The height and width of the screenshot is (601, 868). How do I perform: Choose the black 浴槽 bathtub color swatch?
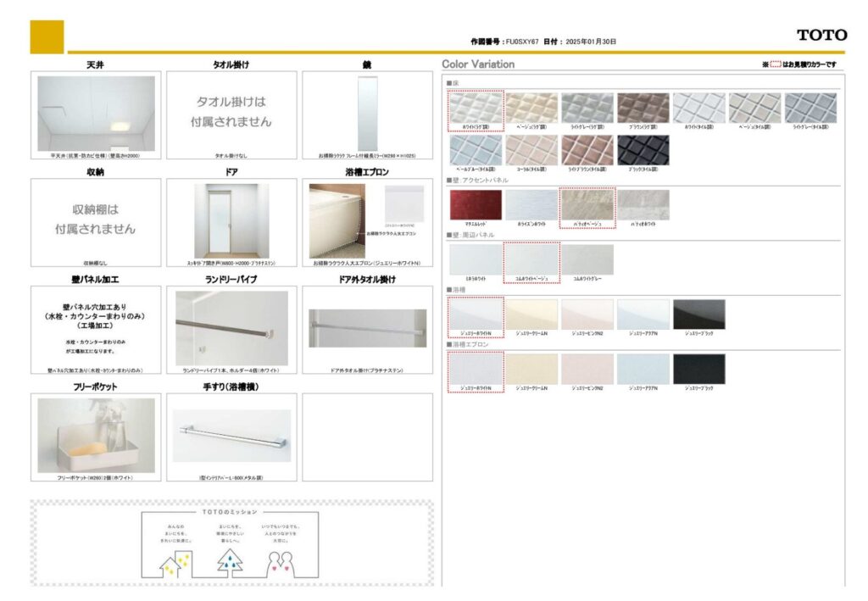698,314
